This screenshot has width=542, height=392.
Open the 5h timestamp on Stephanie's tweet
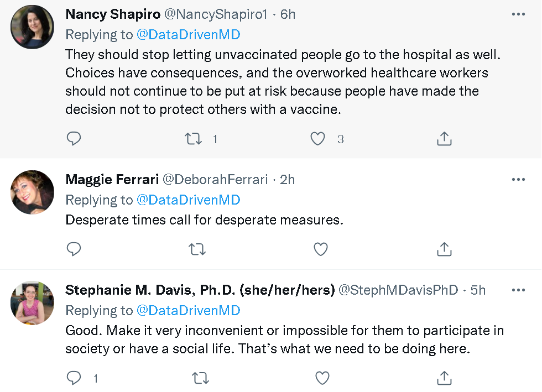coord(478,290)
